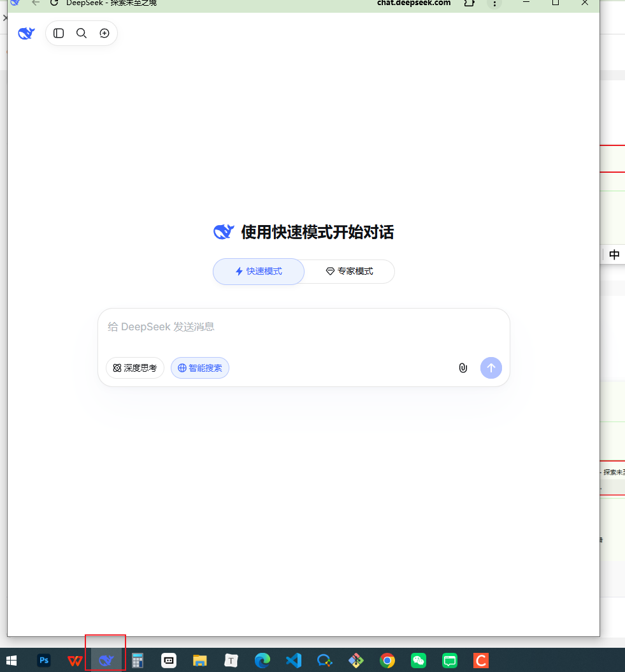Toggle 智能搜索 smart search option
This screenshot has height=672, width=625.
[200, 368]
